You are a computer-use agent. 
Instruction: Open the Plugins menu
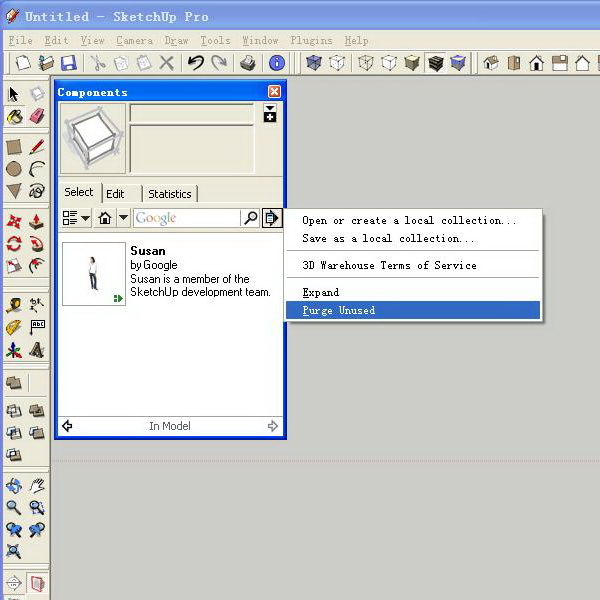pyautogui.click(x=311, y=40)
